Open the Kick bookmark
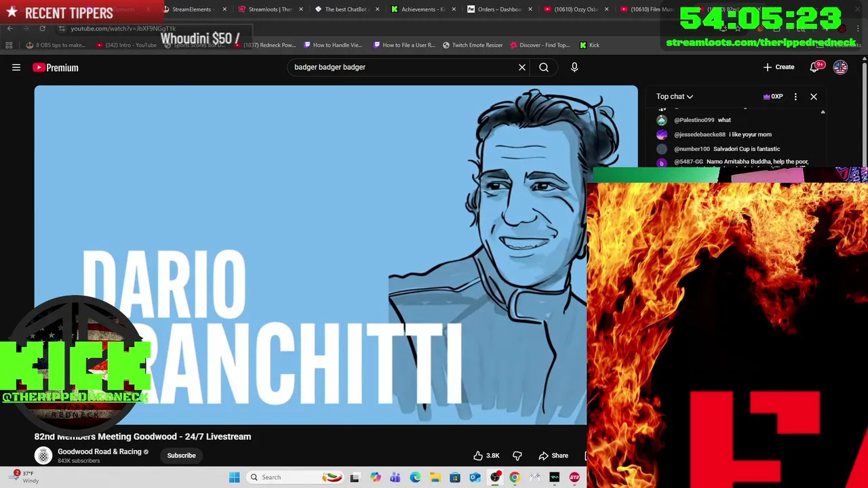868x488 pixels. (589, 45)
